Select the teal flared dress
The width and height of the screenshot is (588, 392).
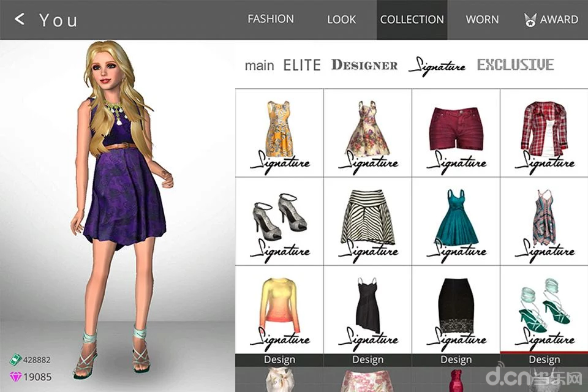pyautogui.click(x=456, y=221)
